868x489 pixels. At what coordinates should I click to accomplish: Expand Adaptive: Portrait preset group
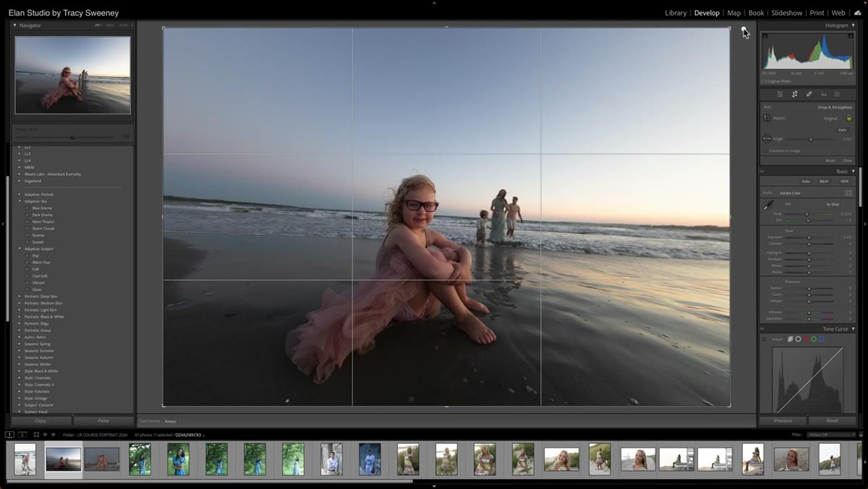pos(20,195)
